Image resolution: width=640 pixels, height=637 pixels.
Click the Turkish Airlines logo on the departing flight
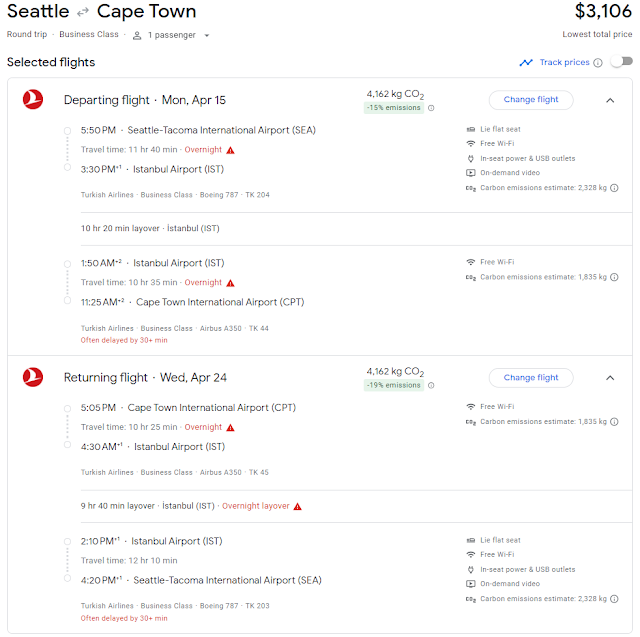pyautogui.click(x=33, y=100)
